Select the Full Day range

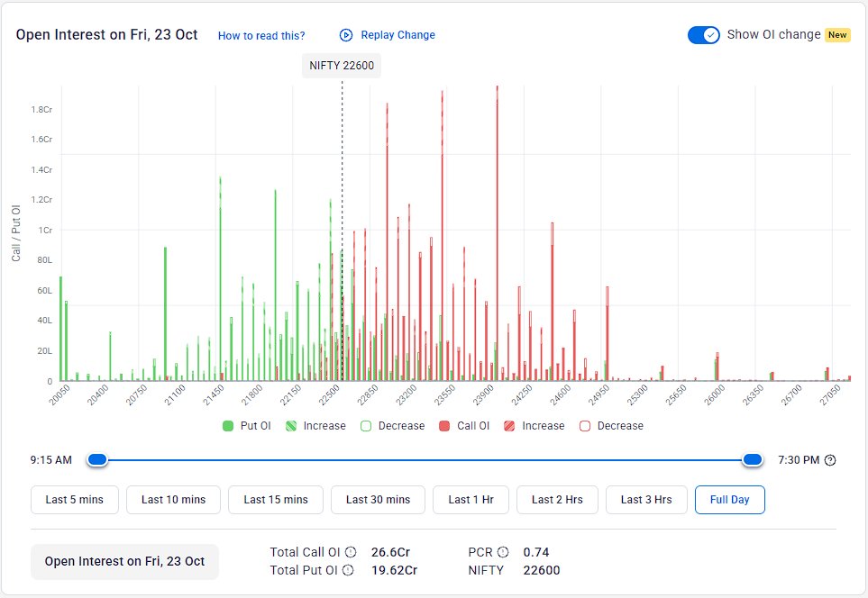pos(729,500)
